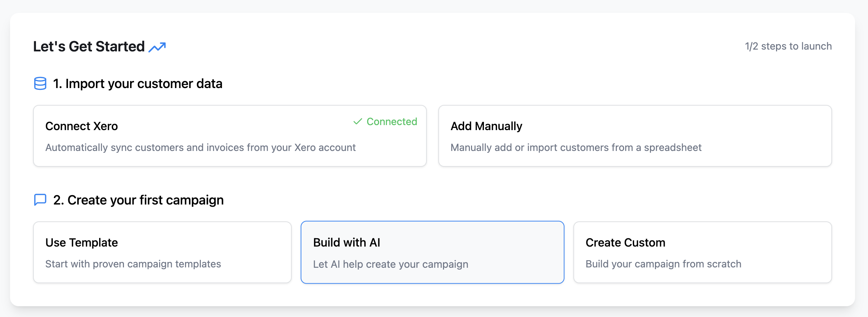Click the Create your first campaign heading

tap(138, 200)
